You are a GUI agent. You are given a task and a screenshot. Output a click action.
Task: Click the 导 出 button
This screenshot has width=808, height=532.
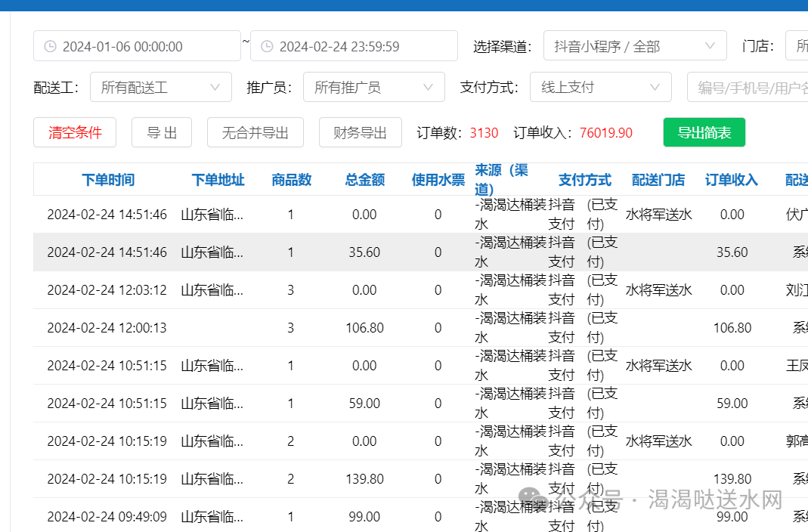click(162, 132)
